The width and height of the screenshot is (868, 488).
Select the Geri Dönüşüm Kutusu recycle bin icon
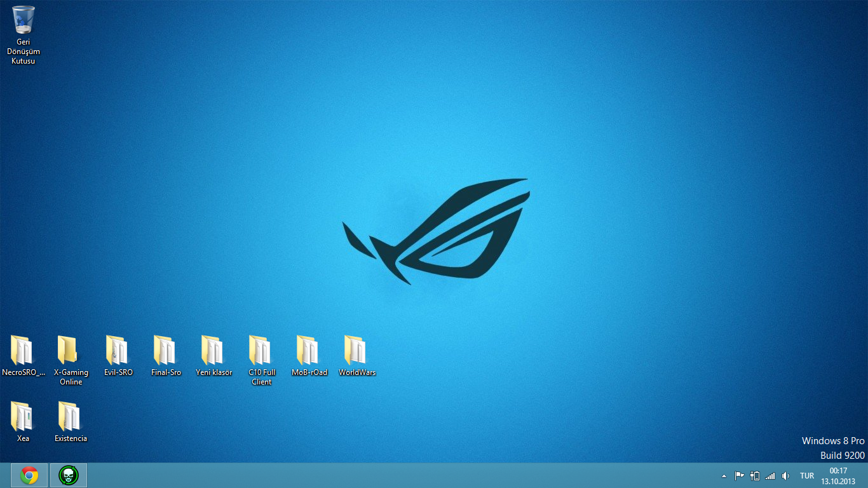coord(24,20)
